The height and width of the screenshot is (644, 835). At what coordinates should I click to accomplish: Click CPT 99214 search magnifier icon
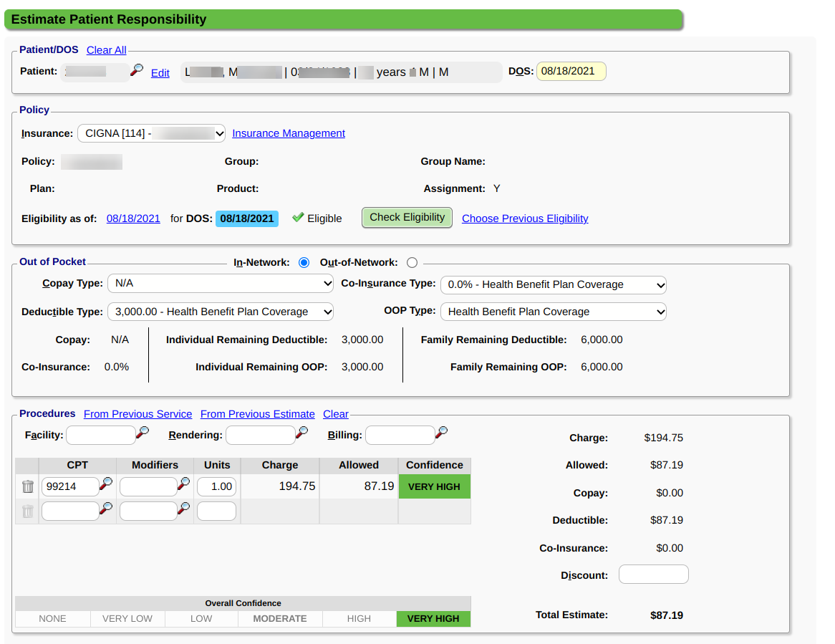106,485
